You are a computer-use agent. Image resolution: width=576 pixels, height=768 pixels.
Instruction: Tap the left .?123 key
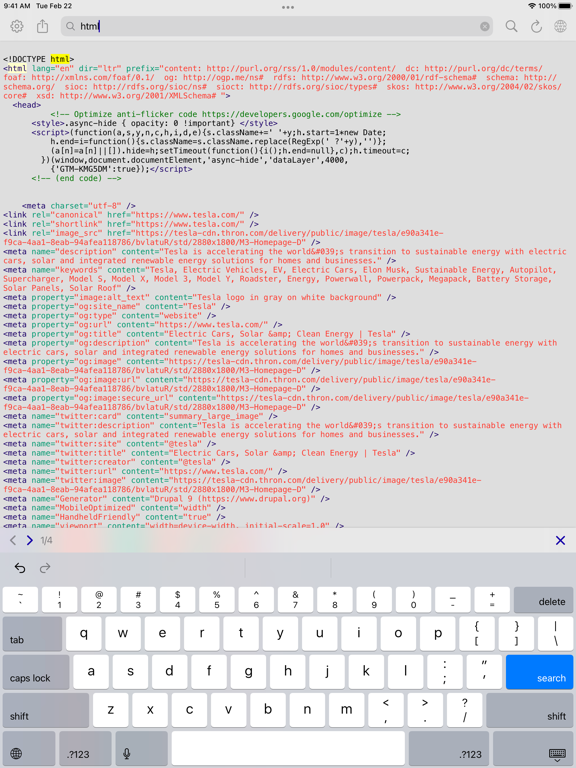[85, 748]
